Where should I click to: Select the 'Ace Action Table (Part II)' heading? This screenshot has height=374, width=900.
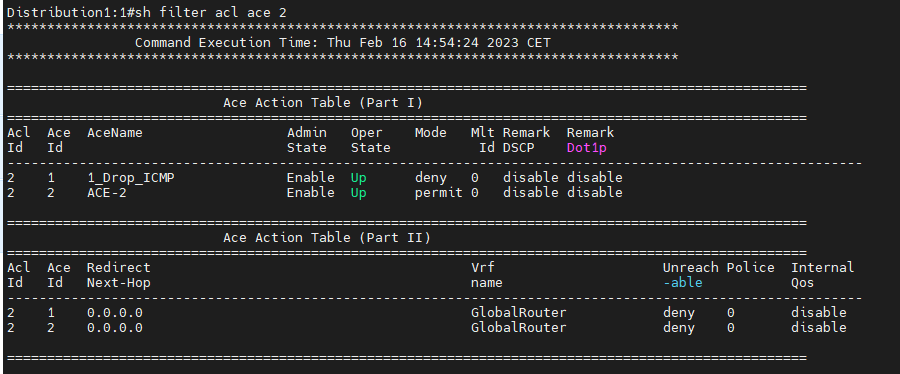click(x=327, y=237)
